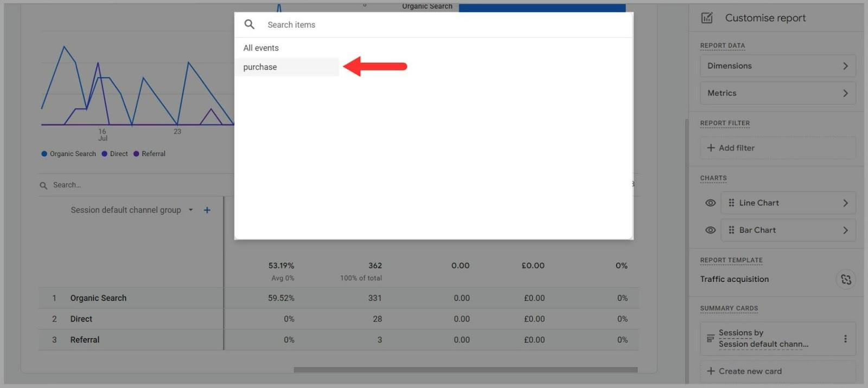The image size is (868, 388).
Task: Click the magnifier icon in event search
Action: pyautogui.click(x=250, y=24)
